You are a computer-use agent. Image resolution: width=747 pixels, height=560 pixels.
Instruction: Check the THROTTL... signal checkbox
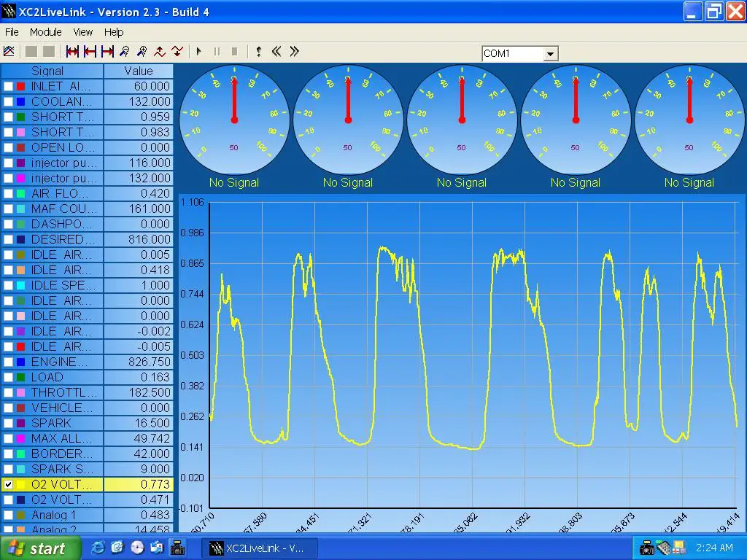pyautogui.click(x=8, y=392)
